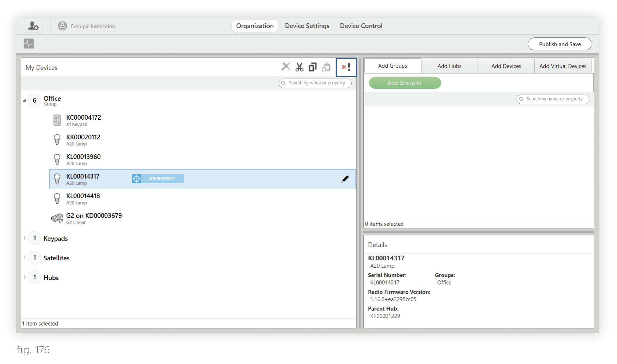
Task: Click the G2 Linear device icon
Action: (x=57, y=218)
